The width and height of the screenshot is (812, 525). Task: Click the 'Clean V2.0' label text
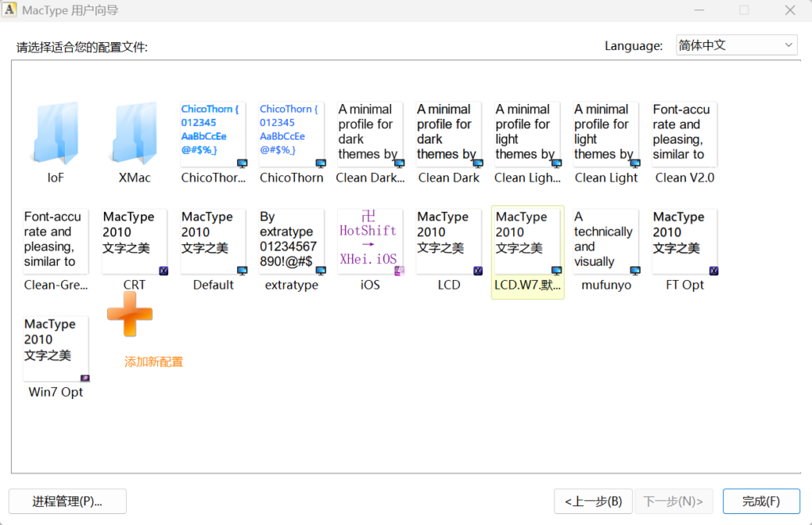[x=684, y=178]
